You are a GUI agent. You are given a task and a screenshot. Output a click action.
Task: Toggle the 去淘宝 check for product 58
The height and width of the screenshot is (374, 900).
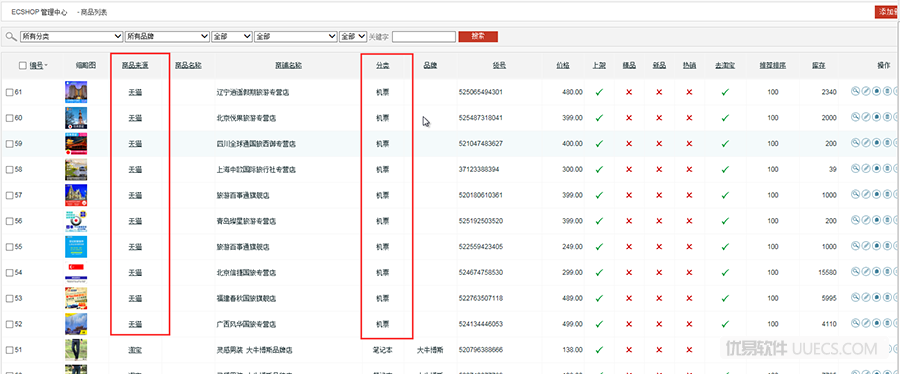725,169
